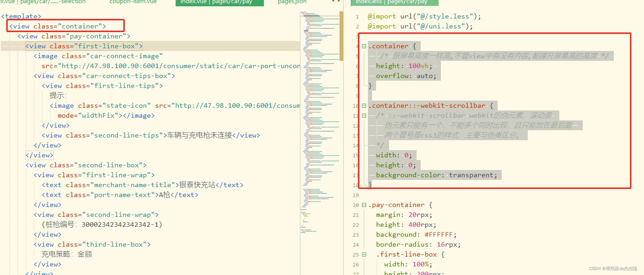Click the 提示: text line
This screenshot has width=644, height=275.
coord(58,96)
